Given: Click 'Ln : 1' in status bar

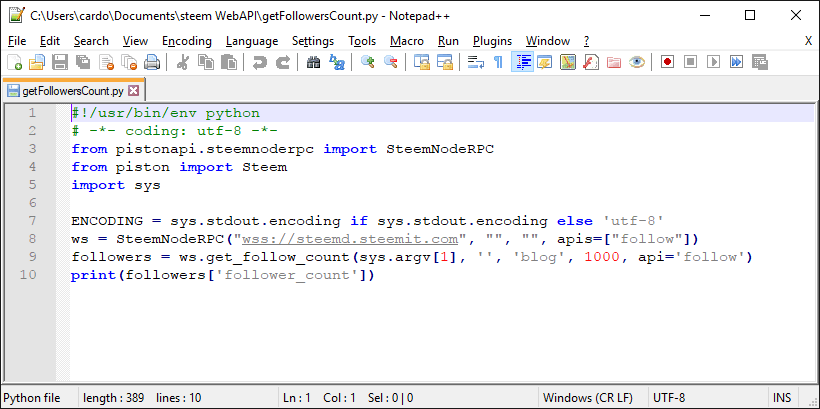Looking at the screenshot, I should 297,397.
